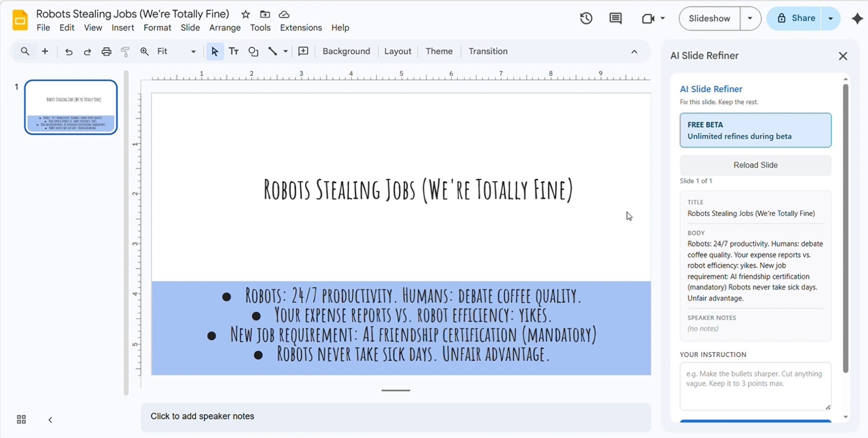Open Gemini AI assistant
868x438 pixels.
click(858, 19)
